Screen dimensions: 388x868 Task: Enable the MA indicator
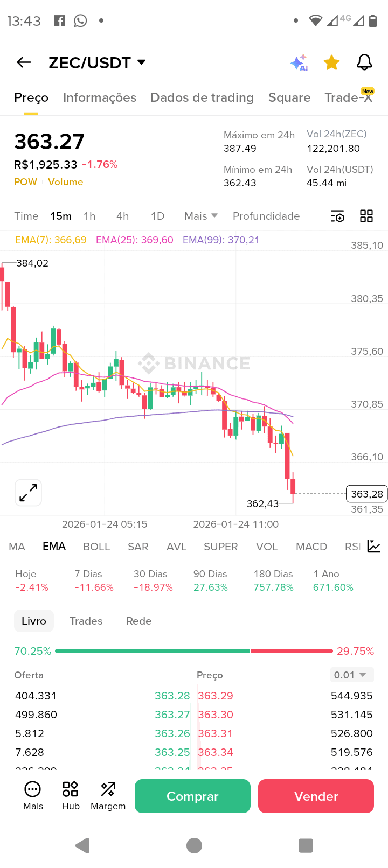click(17, 547)
